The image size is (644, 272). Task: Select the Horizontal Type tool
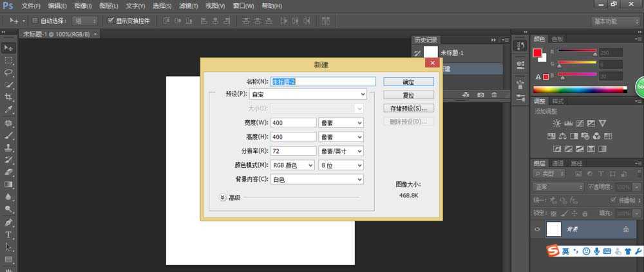(9, 235)
